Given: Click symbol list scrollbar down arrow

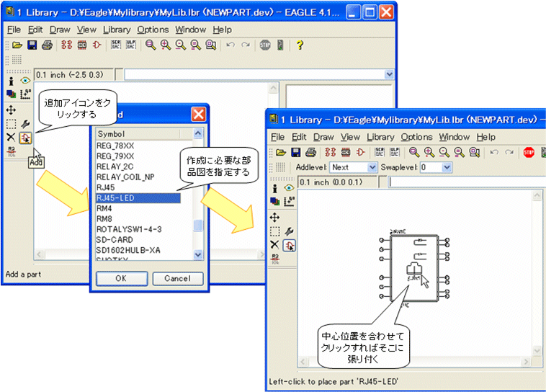Looking at the screenshot, I should [198, 254].
